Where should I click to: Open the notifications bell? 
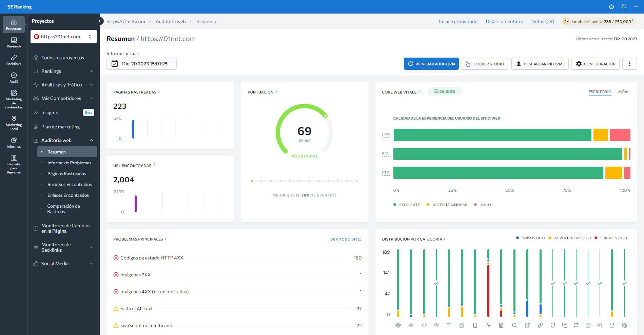pyautogui.click(x=624, y=7)
